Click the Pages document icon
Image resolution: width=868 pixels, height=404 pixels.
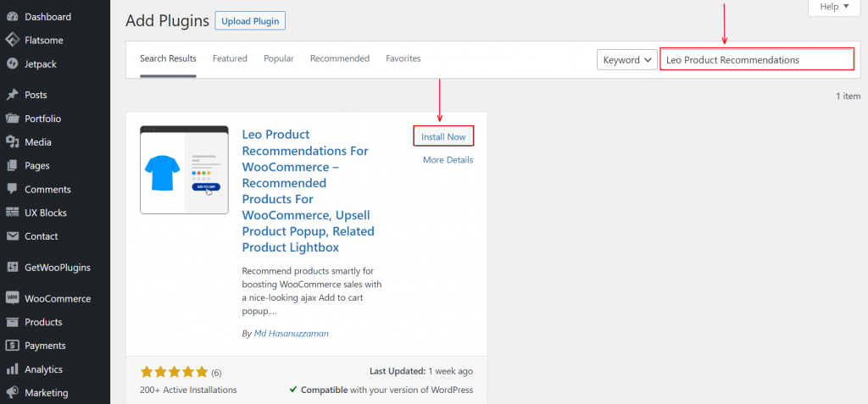coord(12,165)
